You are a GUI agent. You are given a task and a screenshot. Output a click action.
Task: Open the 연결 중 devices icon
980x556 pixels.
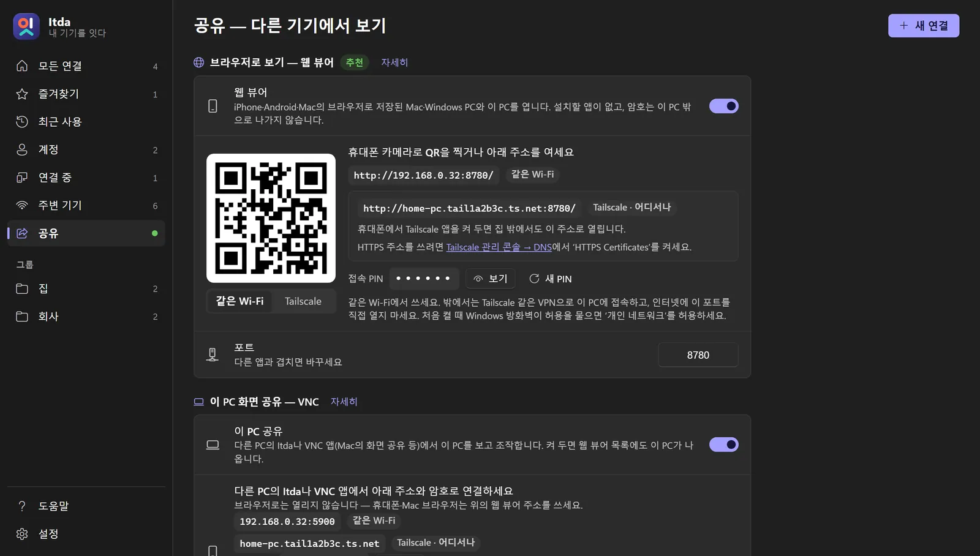22,178
